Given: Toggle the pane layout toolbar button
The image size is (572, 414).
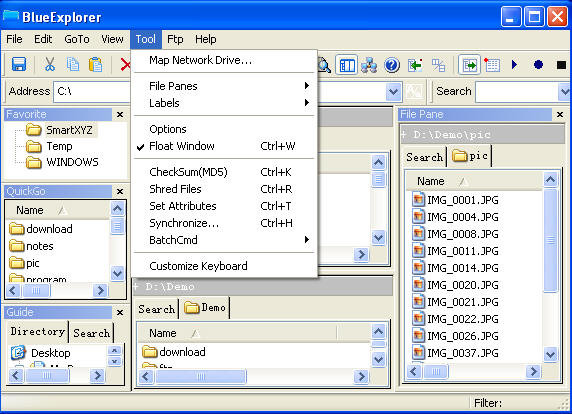Looking at the screenshot, I should click(347, 65).
